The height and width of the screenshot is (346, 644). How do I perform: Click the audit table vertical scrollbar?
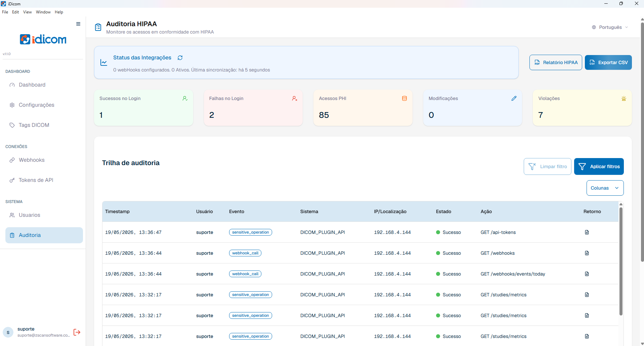621,261
